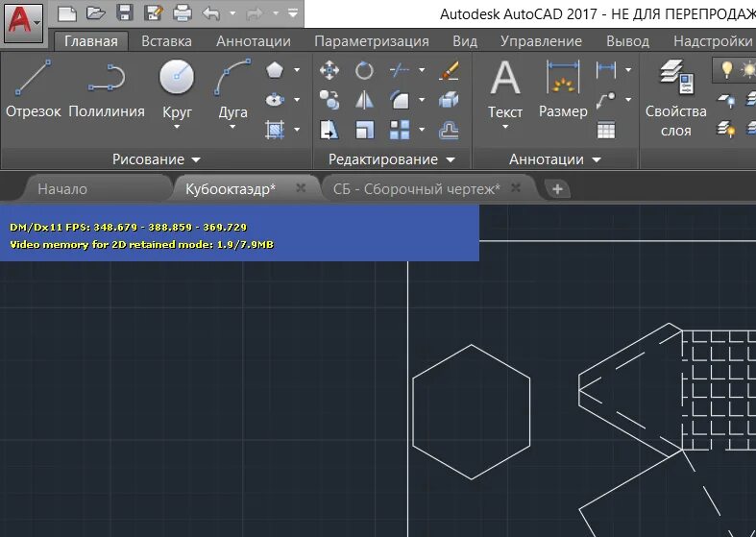Expand the Круг options dropdown arrow

(x=177, y=127)
